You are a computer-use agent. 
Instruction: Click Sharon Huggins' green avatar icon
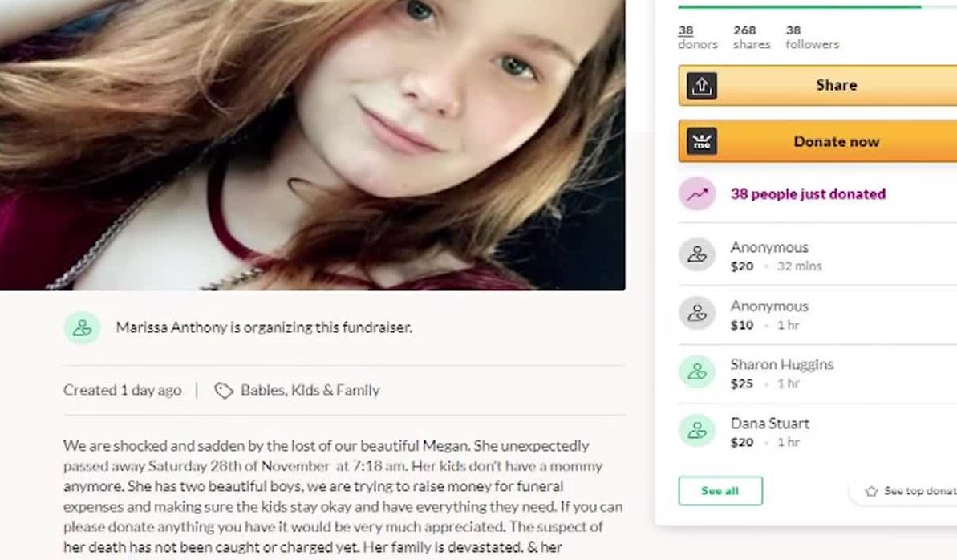coord(697,372)
